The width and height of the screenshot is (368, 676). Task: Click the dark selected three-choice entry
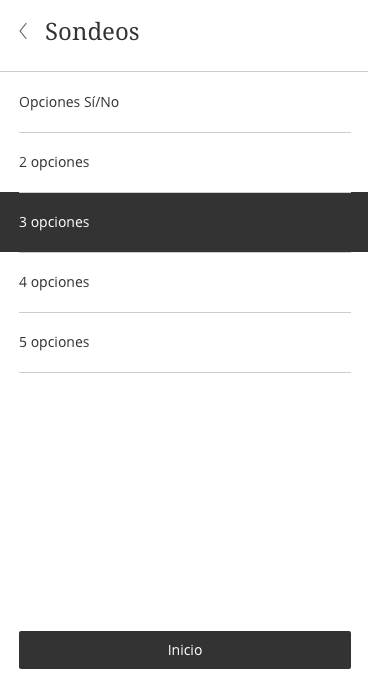pyautogui.click(x=185, y=222)
